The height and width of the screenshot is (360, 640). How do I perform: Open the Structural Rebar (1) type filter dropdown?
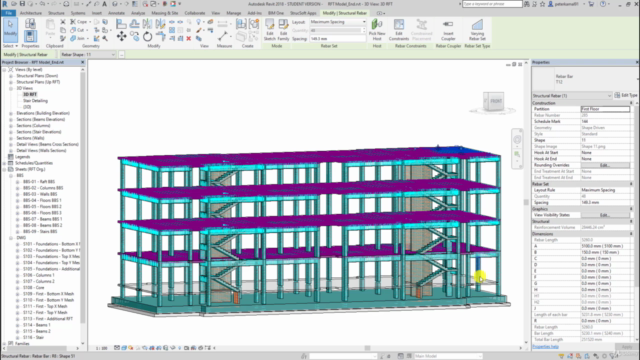(572, 96)
